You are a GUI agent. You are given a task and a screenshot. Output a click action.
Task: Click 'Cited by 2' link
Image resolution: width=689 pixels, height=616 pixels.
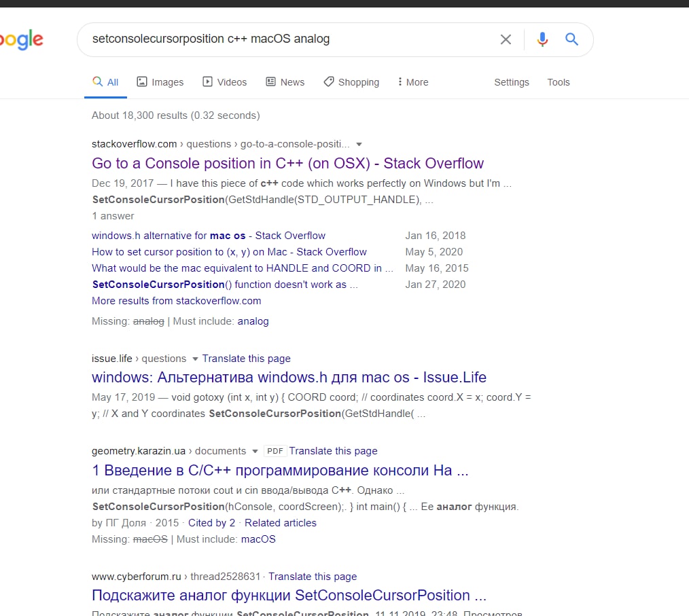tap(211, 523)
